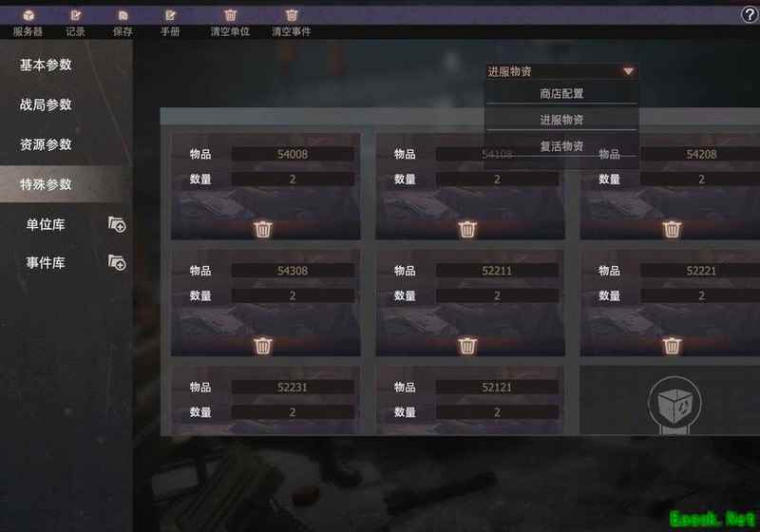The height and width of the screenshot is (532, 760).
Task: Open the 记录 record toolbar icon
Action: tap(75, 16)
